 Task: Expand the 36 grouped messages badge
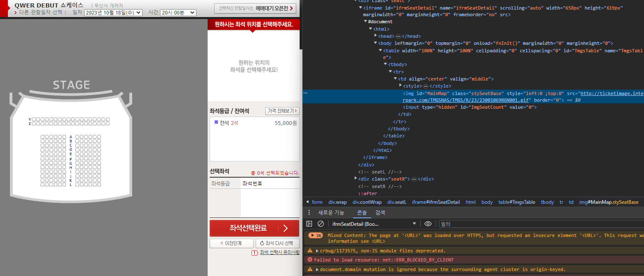[x=315, y=235]
